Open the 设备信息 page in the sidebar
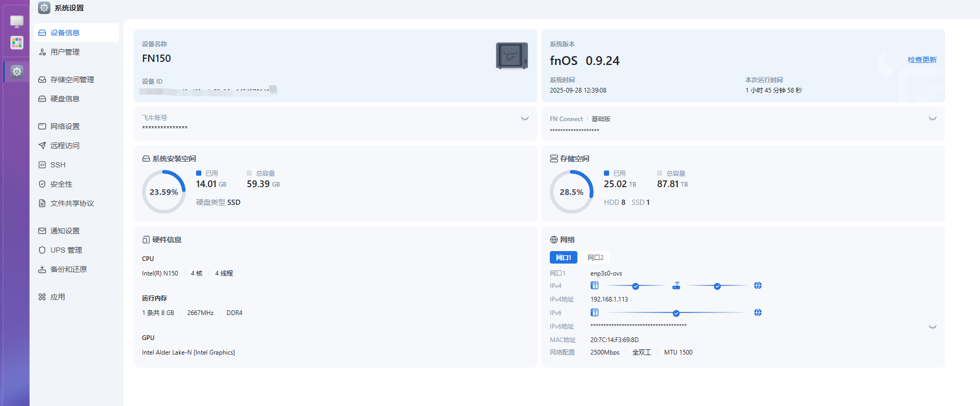This screenshot has height=406, width=980. [x=76, y=33]
